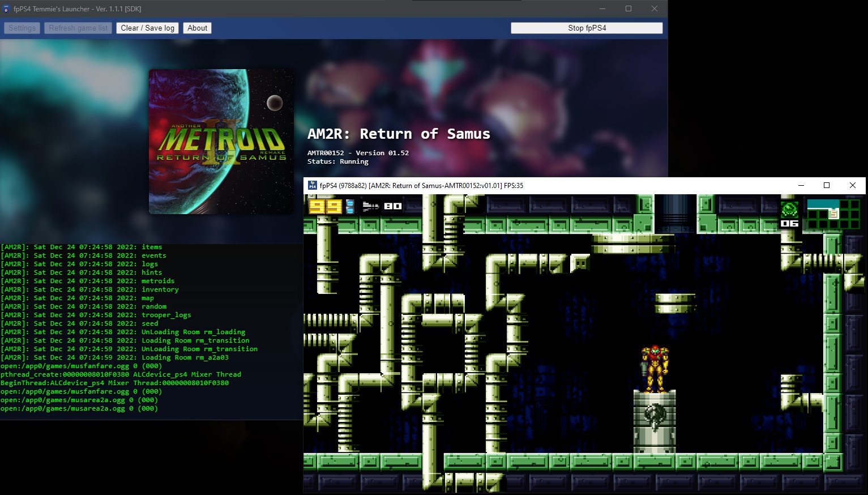868x495 pixels.
Task: Click log line ending in "seed"
Action: pos(79,323)
